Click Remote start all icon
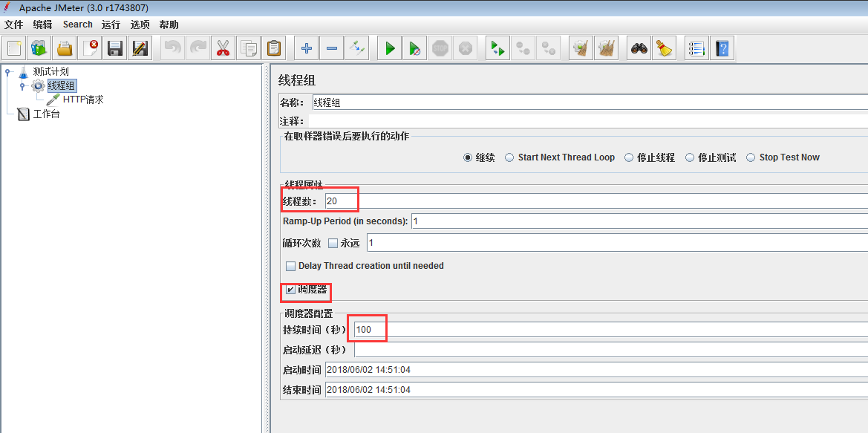This screenshot has width=868, height=433. (497, 48)
